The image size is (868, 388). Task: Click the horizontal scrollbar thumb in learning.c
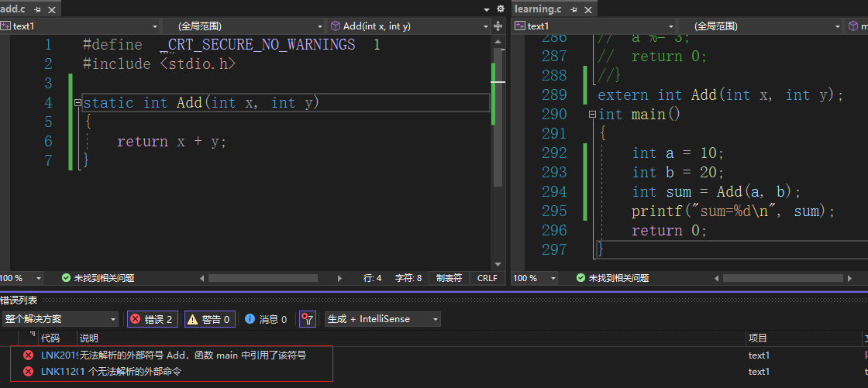[782, 278]
